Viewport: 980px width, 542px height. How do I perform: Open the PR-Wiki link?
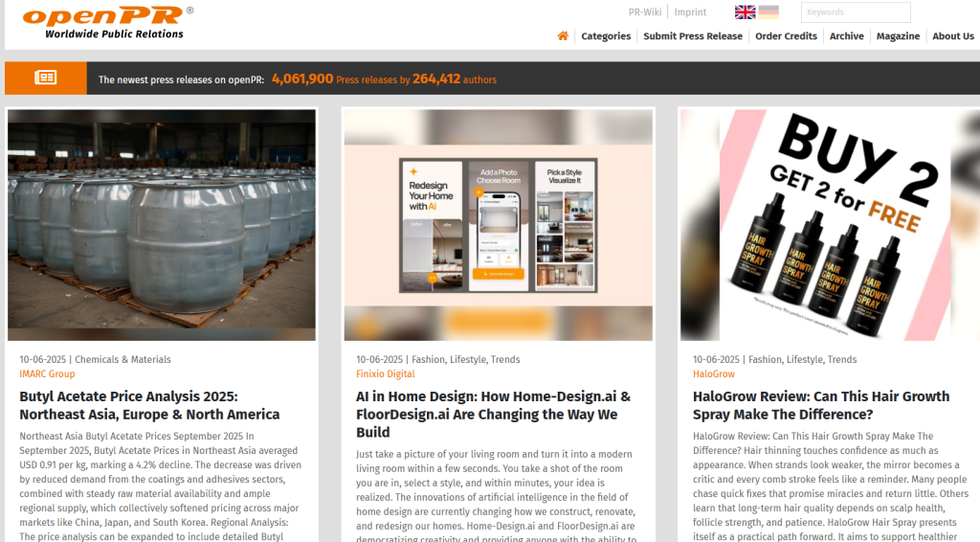[644, 11]
